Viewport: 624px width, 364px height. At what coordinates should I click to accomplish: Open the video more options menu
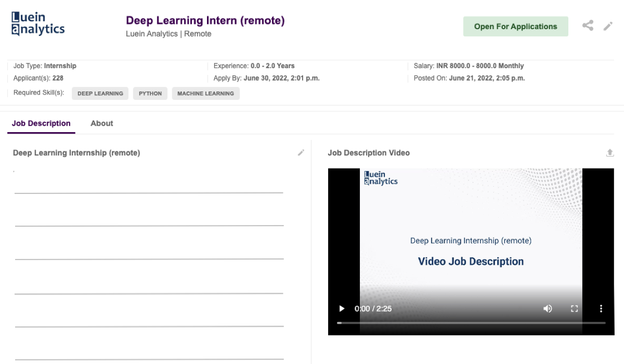[601, 308]
